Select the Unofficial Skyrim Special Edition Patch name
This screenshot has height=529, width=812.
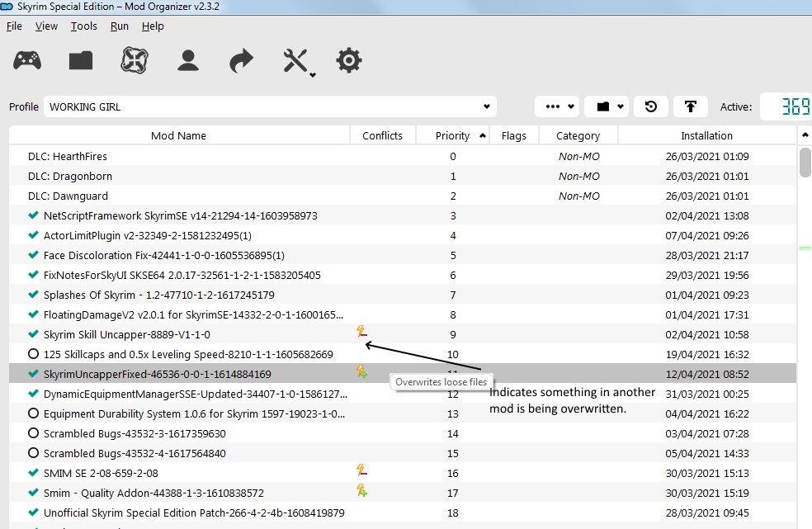[x=194, y=513]
